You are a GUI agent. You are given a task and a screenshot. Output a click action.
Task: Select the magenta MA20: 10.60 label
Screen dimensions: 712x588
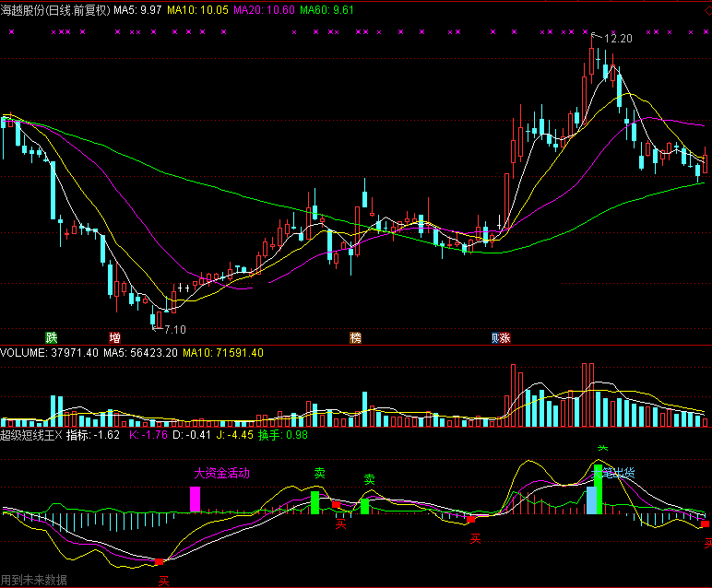(264, 10)
